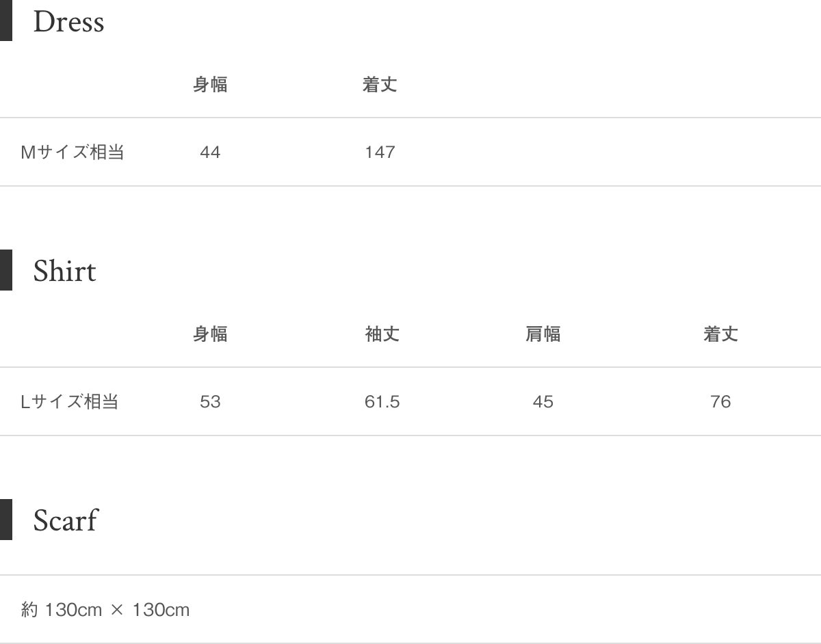This screenshot has width=821, height=644.
Task: Select the 着丈 header in the Dress table
Action: click(380, 85)
